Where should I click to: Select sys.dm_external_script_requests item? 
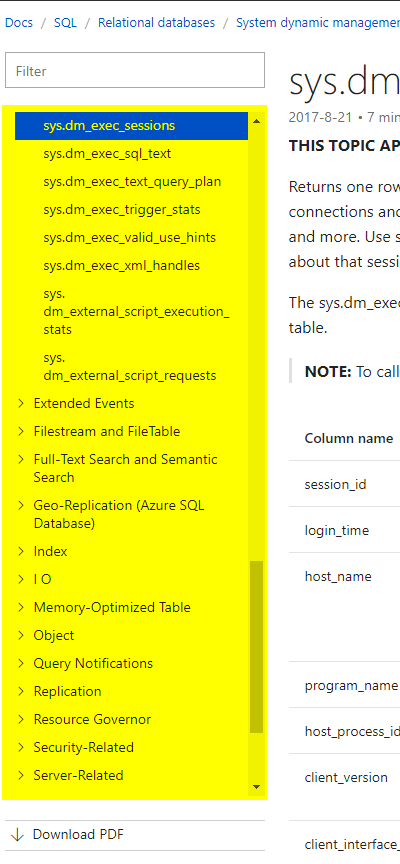[130, 367]
